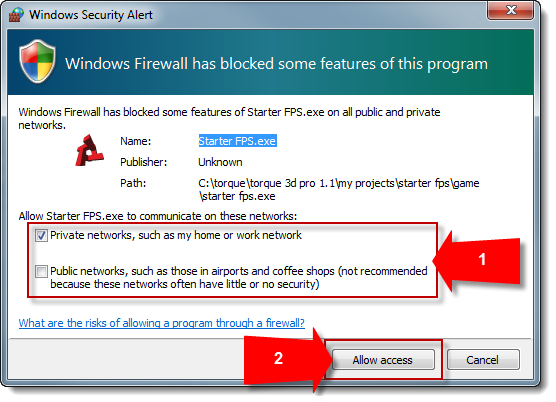Click the Public networks description text
Image resolution: width=556 pixels, height=402 pixels.
[239, 278]
